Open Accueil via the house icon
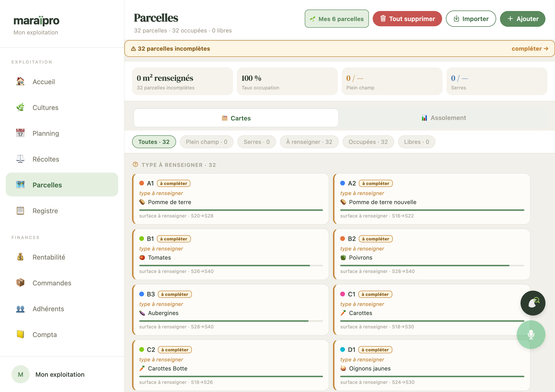555x392 pixels. click(20, 82)
